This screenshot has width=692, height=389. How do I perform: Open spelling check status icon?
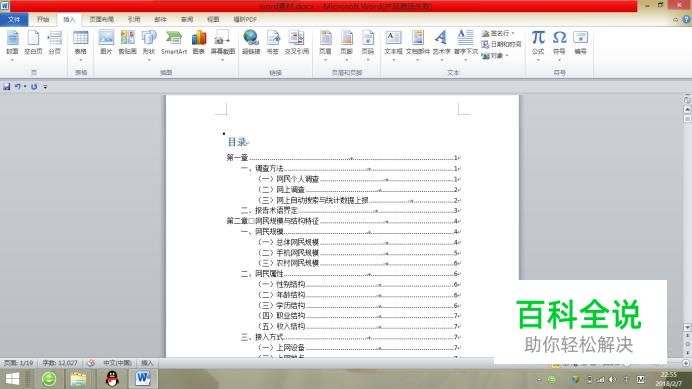click(x=91, y=363)
